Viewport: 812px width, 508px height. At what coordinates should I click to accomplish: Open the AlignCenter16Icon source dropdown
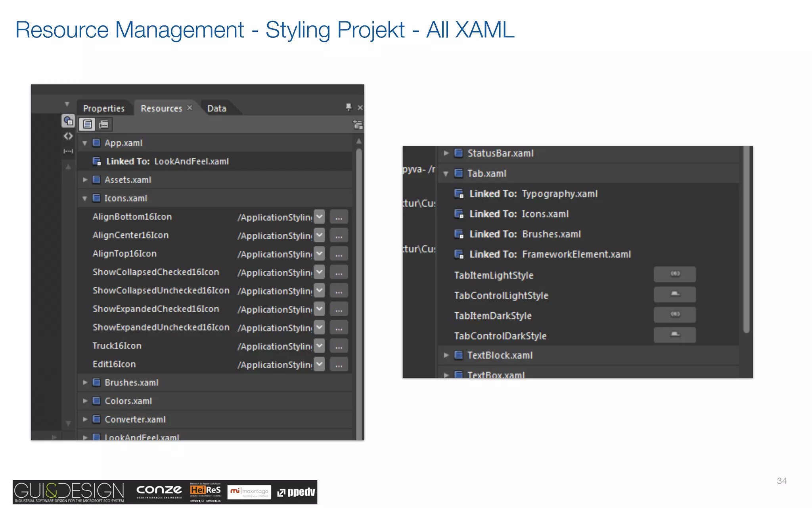point(320,235)
